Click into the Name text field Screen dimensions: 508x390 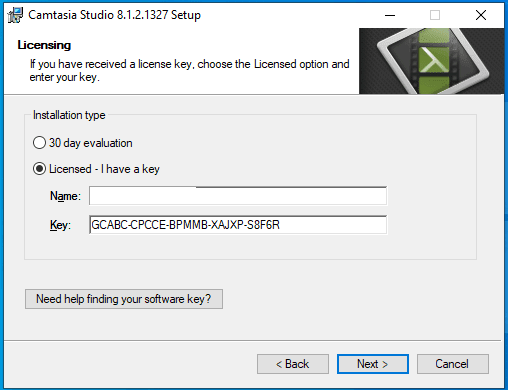[238, 196]
